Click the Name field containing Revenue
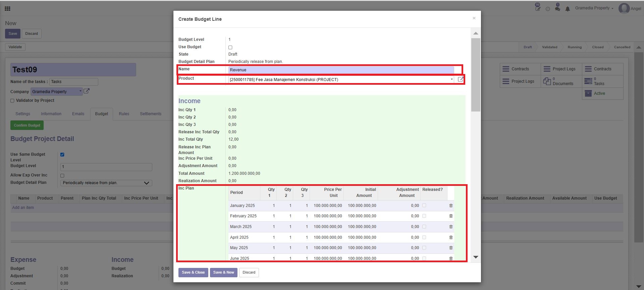Viewport: 644px width, 290px height. click(x=341, y=70)
